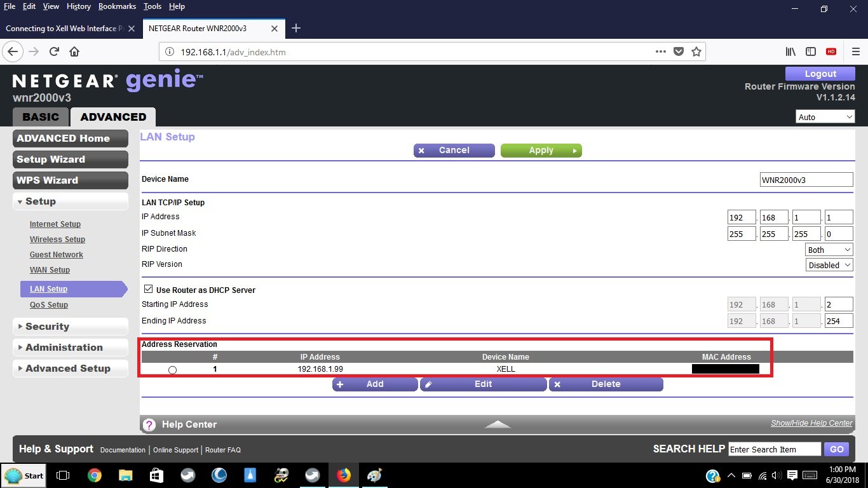Click the Logout button
The image size is (868, 488).
coord(820,74)
